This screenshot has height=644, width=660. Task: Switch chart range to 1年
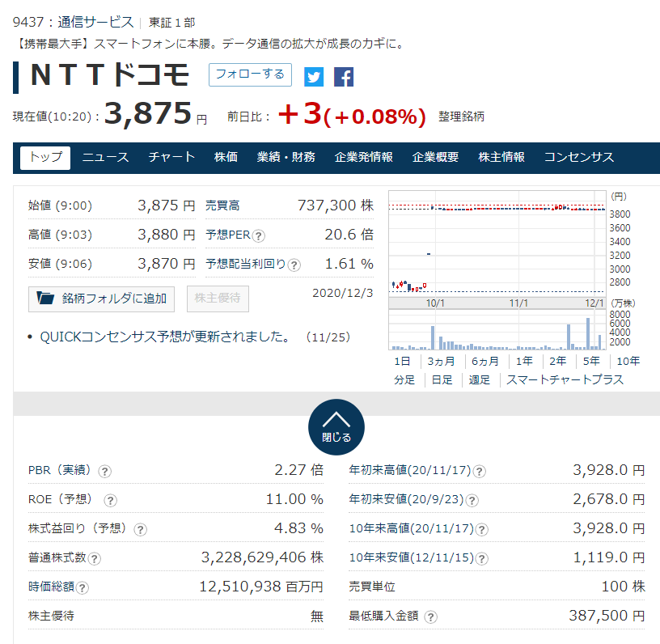tap(524, 361)
